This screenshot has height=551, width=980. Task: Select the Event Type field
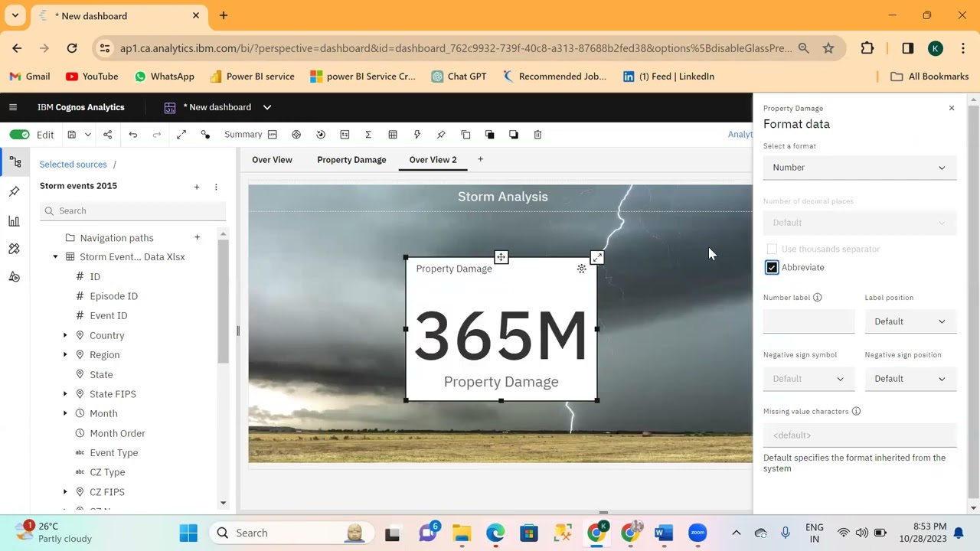click(x=113, y=453)
